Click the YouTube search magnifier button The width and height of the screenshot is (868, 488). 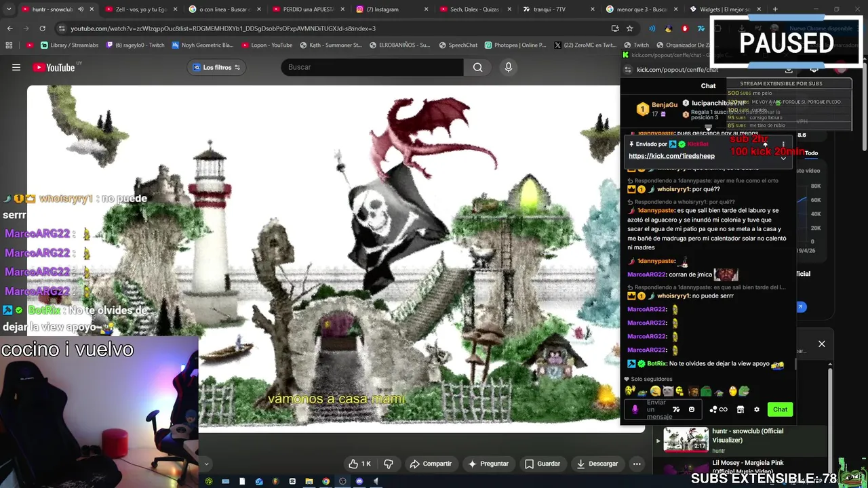point(478,67)
